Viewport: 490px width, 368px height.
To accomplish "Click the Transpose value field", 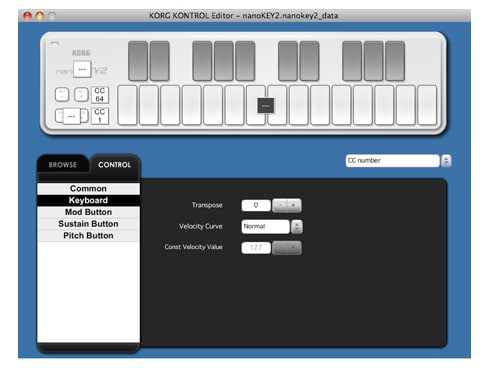I will click(x=256, y=205).
